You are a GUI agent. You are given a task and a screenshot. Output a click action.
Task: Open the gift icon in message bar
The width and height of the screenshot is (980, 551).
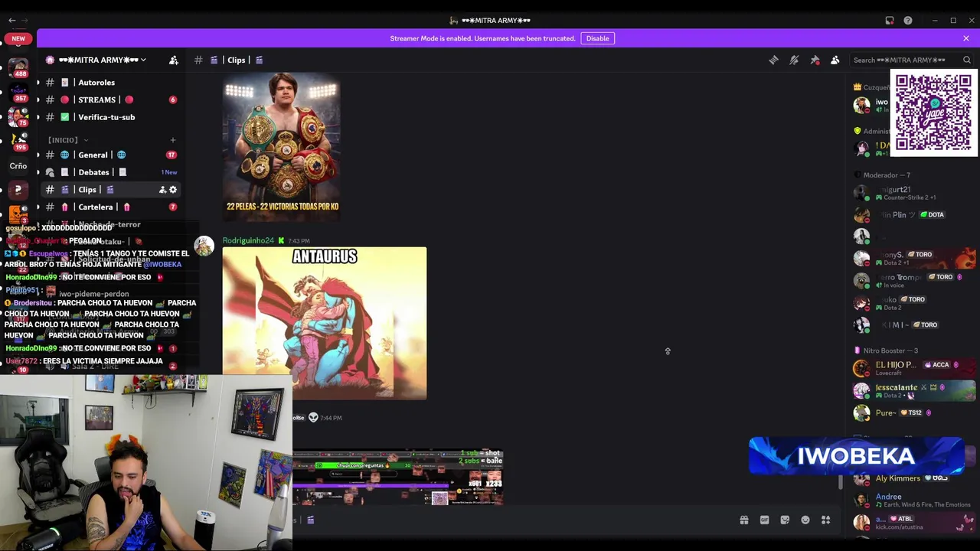click(x=743, y=520)
